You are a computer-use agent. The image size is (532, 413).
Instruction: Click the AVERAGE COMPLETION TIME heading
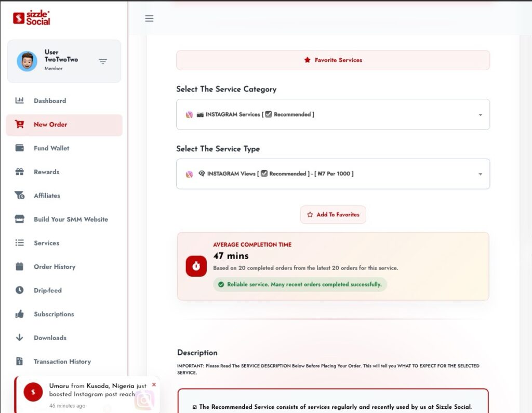pos(252,244)
